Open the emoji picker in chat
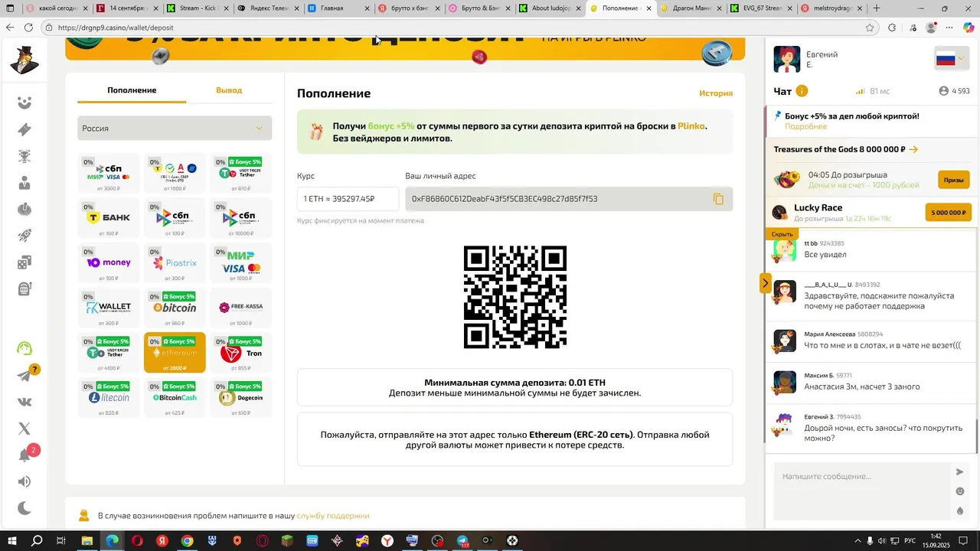Viewport: 980px width, 551px height. (960, 491)
